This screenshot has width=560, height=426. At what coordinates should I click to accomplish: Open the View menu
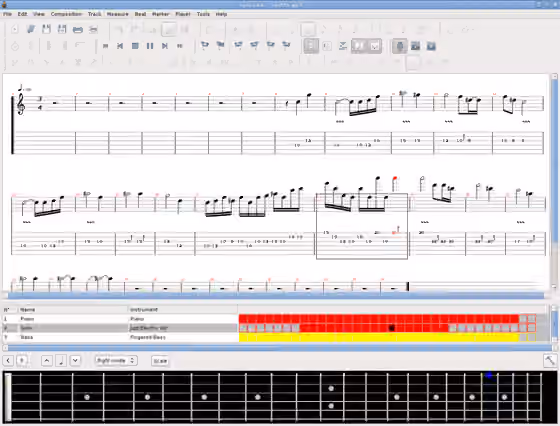point(39,14)
